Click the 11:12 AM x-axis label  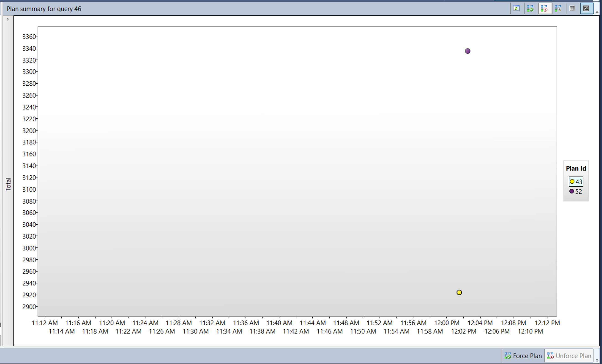click(45, 323)
